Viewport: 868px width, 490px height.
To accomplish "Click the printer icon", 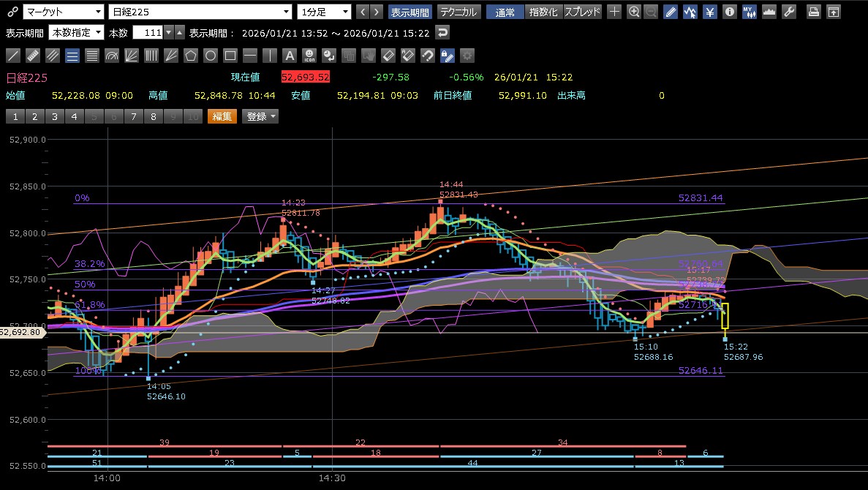I will pyautogui.click(x=813, y=12).
